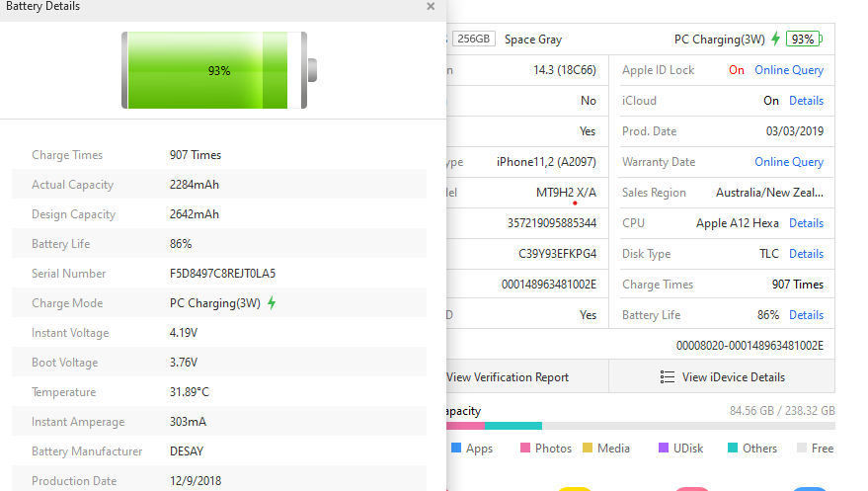Select Battery Manufacturer DESAY value
The image size is (868, 491).
pos(187,451)
